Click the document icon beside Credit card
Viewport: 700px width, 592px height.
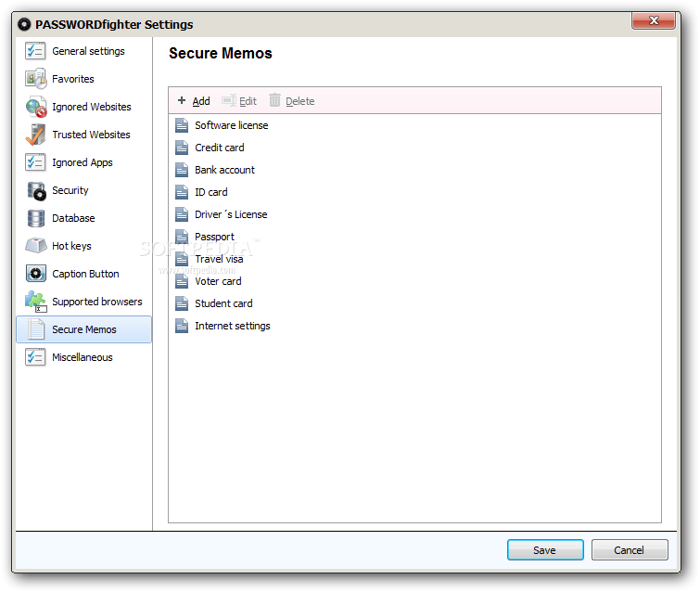(182, 148)
